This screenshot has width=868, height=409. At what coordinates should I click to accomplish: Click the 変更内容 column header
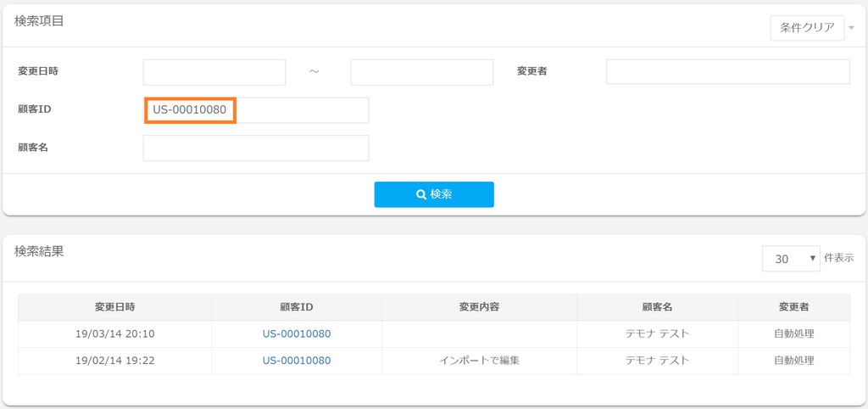click(x=479, y=307)
